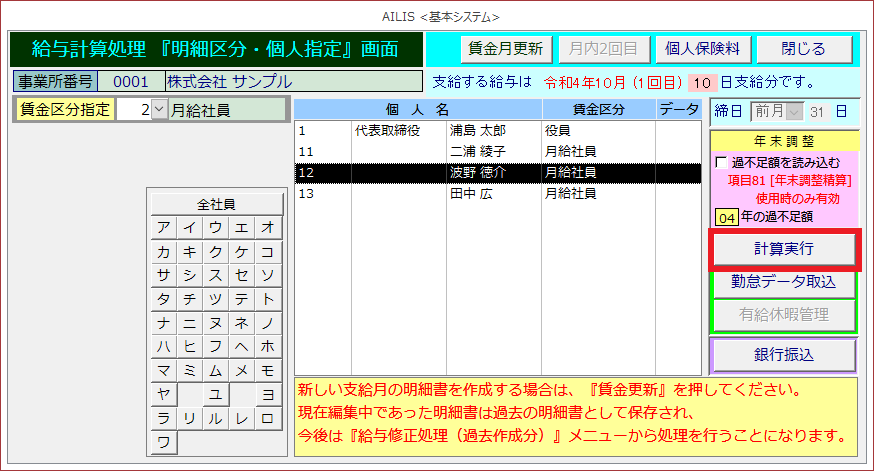Filter names by タ kana key
This screenshot has width=874, height=471.
[x=163, y=299]
